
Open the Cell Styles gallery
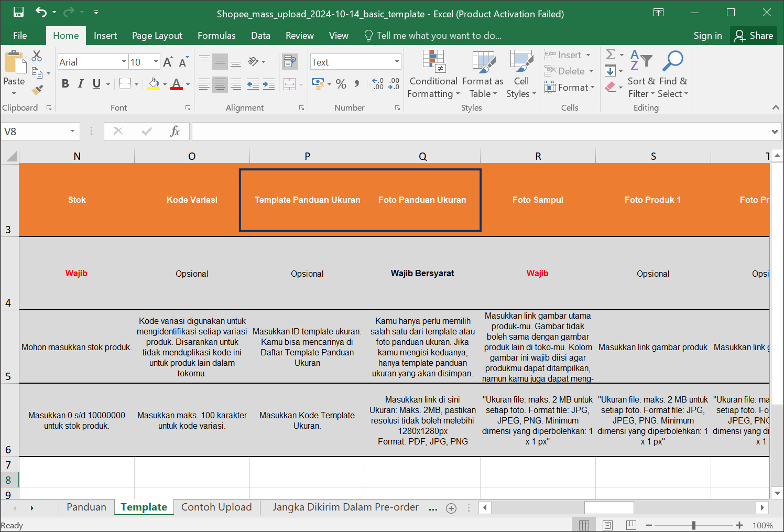click(x=521, y=73)
